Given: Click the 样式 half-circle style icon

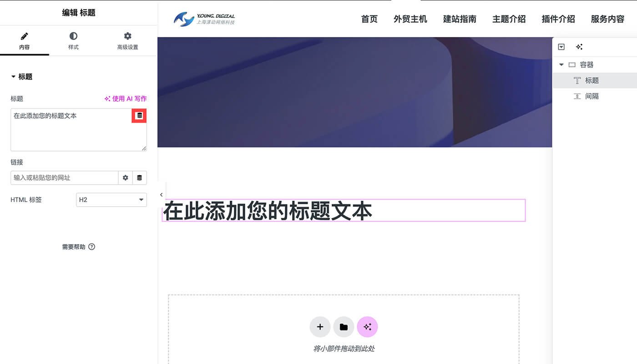Looking at the screenshot, I should pyautogui.click(x=73, y=35).
